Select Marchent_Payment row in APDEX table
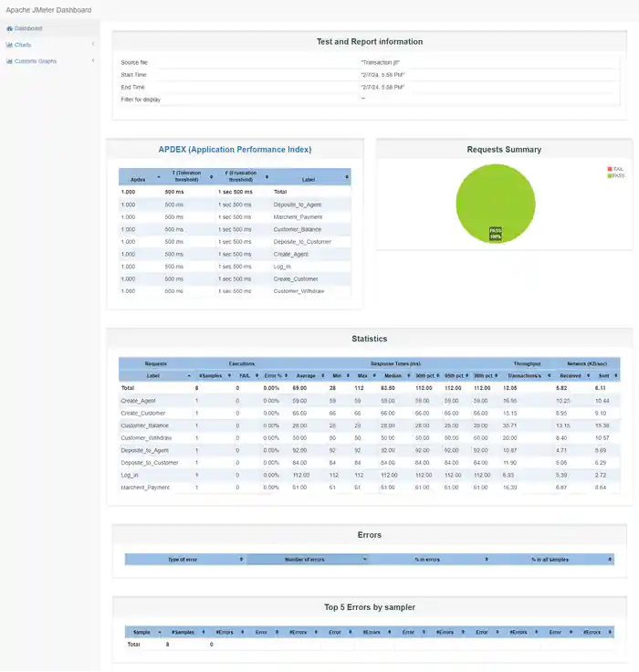Image resolution: width=639 pixels, height=672 pixels. coord(235,217)
